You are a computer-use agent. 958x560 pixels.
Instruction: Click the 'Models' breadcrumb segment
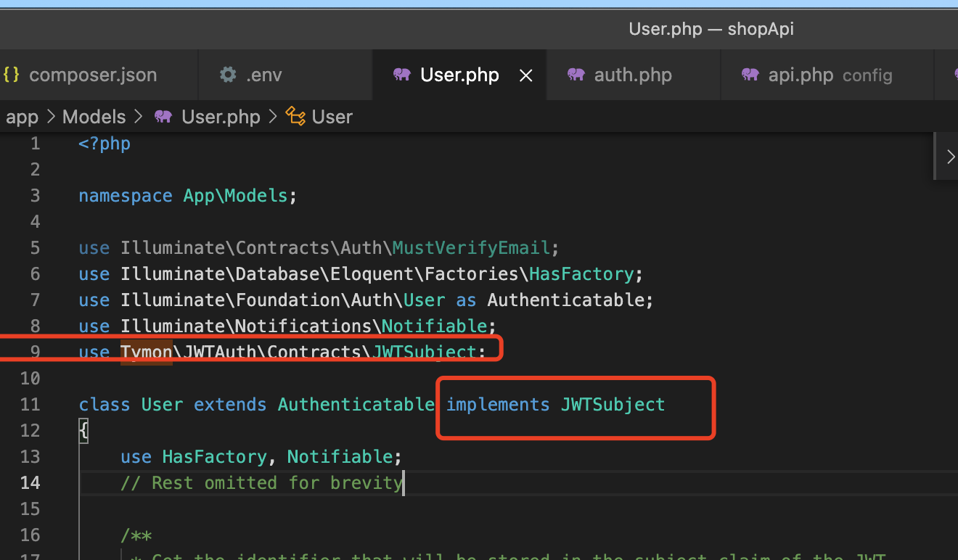[94, 117]
